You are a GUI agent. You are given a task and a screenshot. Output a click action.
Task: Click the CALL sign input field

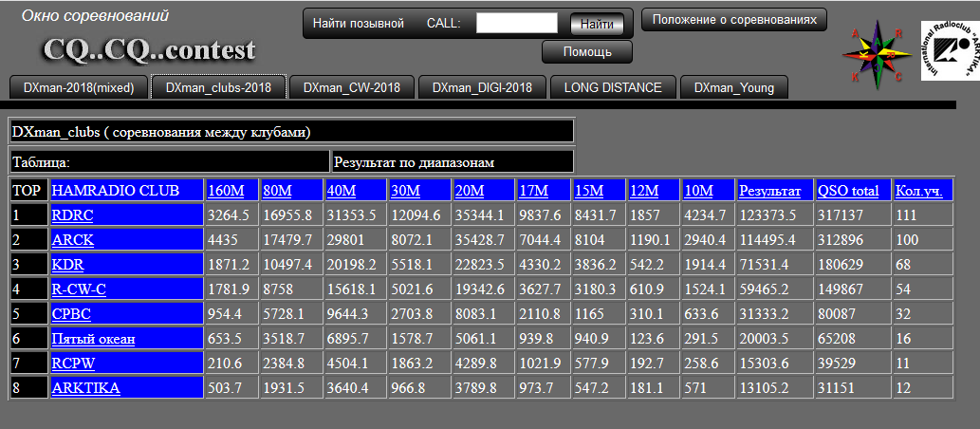(x=516, y=23)
